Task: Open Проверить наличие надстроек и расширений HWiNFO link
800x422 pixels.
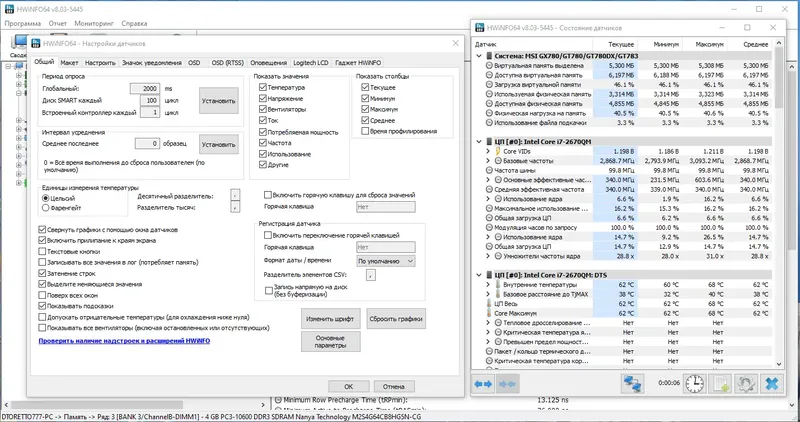Action: (124, 340)
